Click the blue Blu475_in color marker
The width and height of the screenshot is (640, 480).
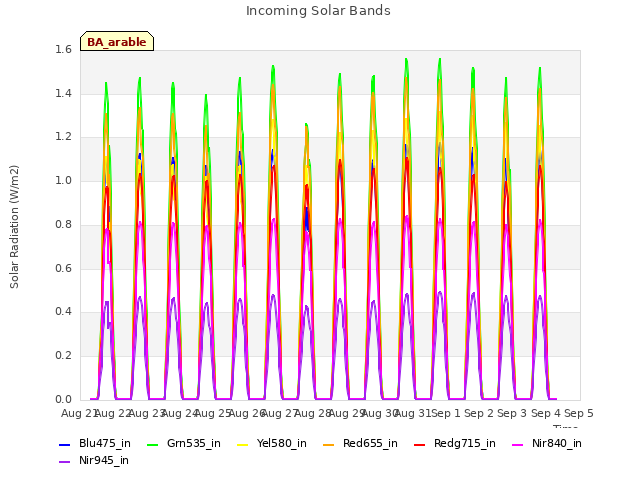coord(64,444)
